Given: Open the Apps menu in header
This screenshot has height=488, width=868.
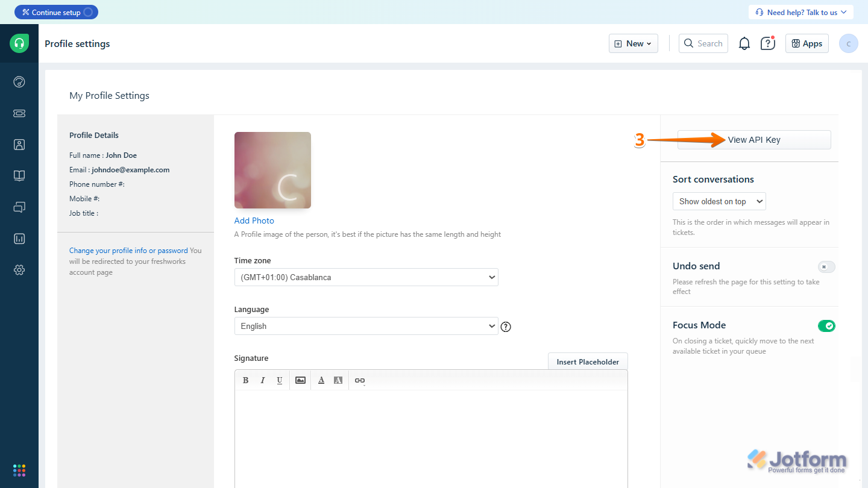Looking at the screenshot, I should coord(807,43).
